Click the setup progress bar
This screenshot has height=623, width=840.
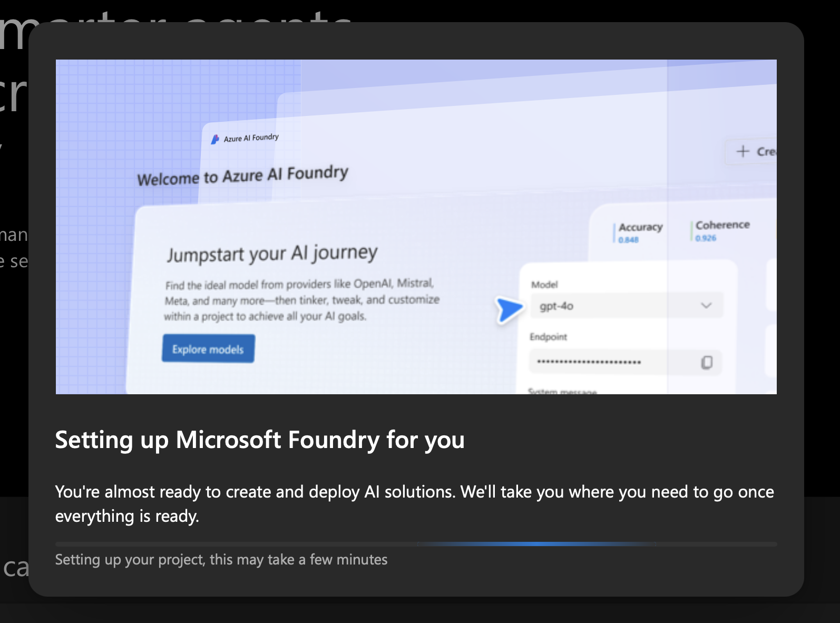[x=416, y=544]
